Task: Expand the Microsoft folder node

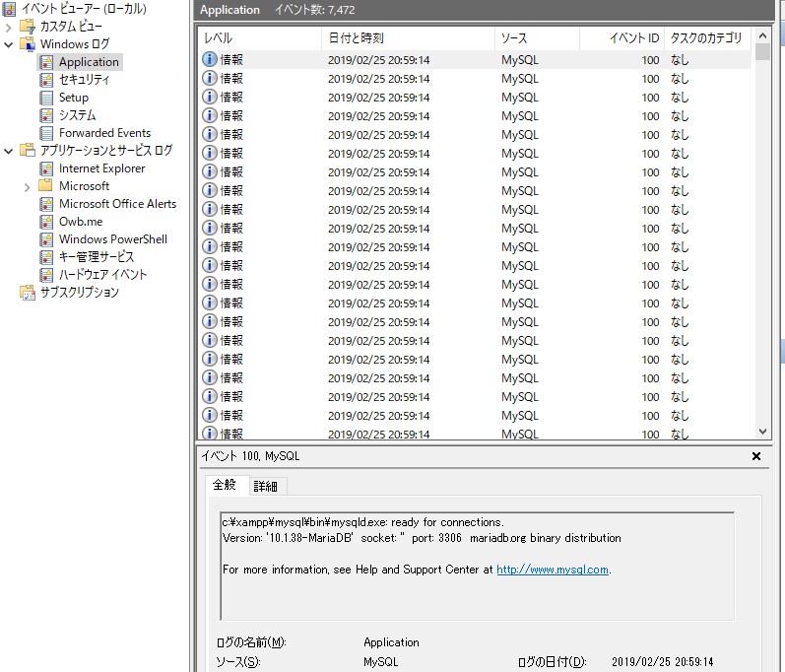Action: pos(28,187)
